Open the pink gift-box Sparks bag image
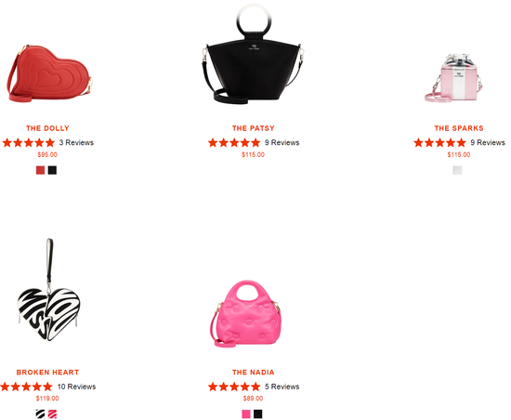This screenshot has width=511, height=420. tap(453, 78)
